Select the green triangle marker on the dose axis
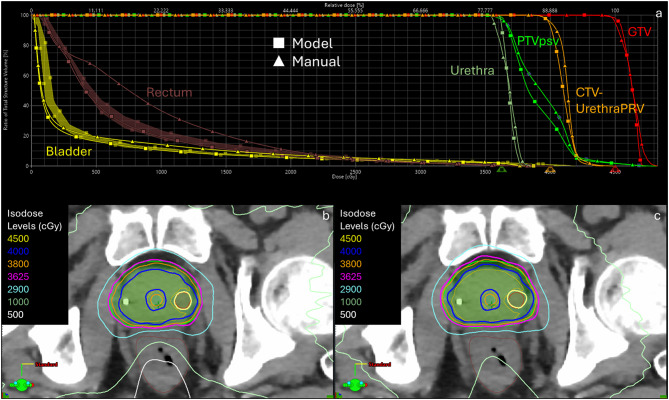Image resolution: width=669 pixels, height=400 pixels. [503, 169]
